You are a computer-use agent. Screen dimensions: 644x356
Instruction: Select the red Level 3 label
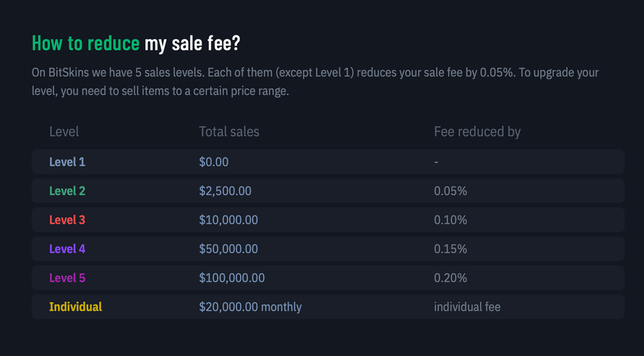pyautogui.click(x=67, y=220)
